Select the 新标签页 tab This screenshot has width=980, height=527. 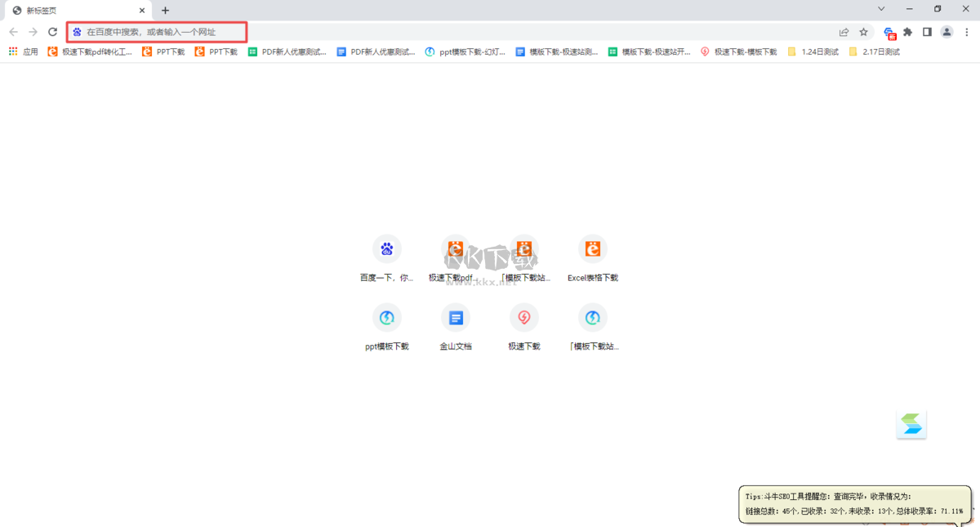73,10
